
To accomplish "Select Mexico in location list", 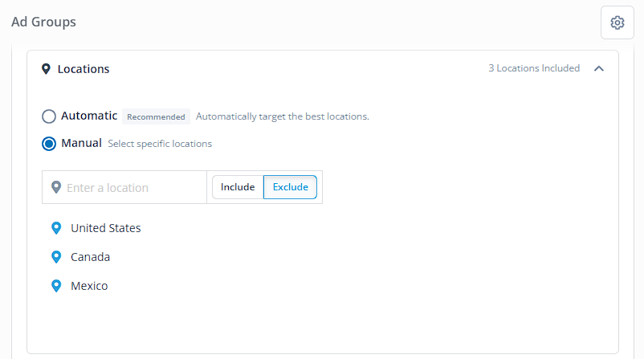I will 89,286.
